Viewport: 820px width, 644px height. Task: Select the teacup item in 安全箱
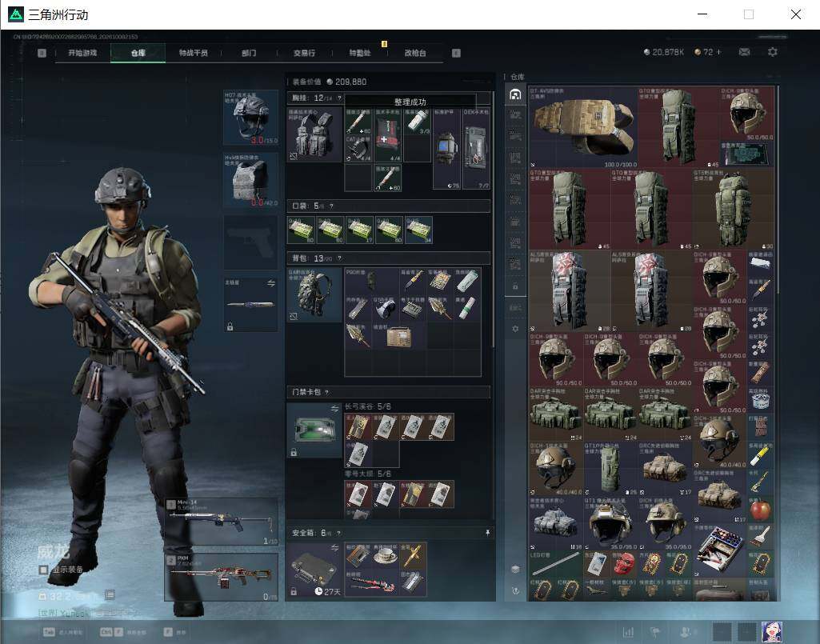[386, 555]
